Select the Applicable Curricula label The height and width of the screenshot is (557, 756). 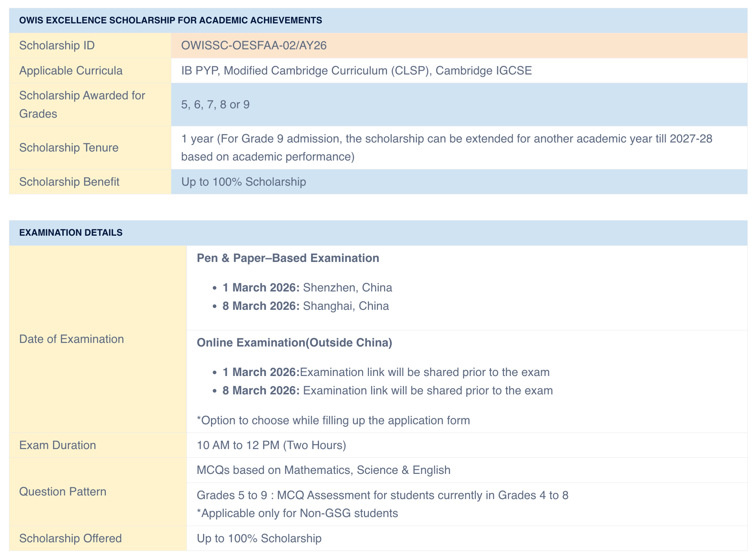pos(71,71)
